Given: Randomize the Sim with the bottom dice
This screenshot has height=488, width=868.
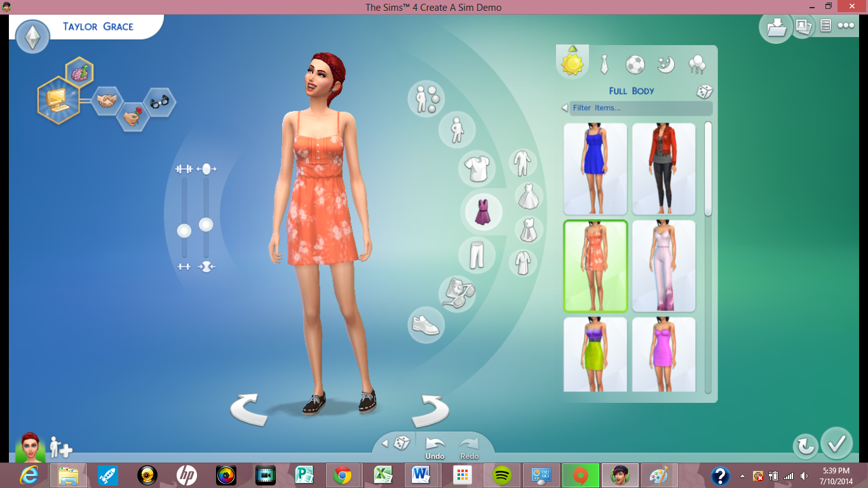Looking at the screenshot, I should (402, 443).
